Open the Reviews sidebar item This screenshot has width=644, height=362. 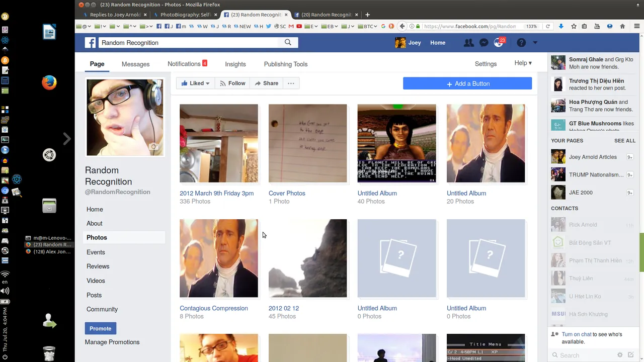click(x=98, y=266)
